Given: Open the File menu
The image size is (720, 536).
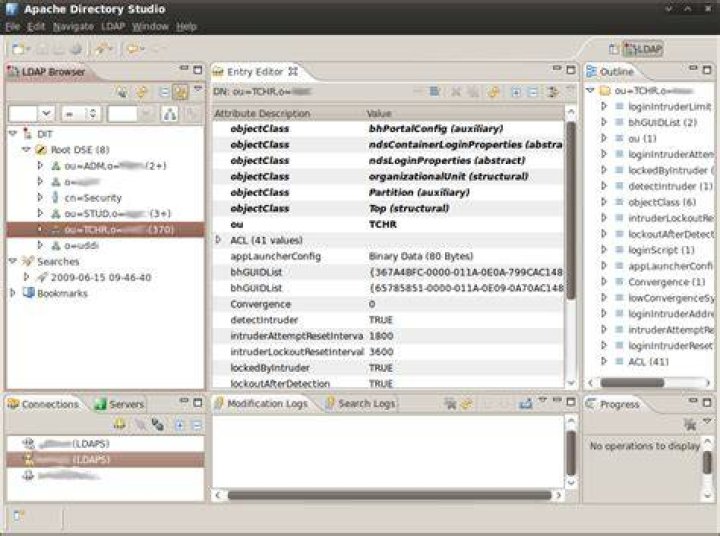Looking at the screenshot, I should 12,27.
